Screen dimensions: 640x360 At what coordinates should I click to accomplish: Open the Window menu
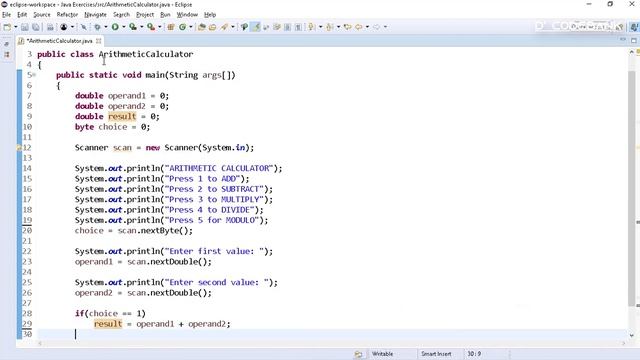(x=187, y=15)
